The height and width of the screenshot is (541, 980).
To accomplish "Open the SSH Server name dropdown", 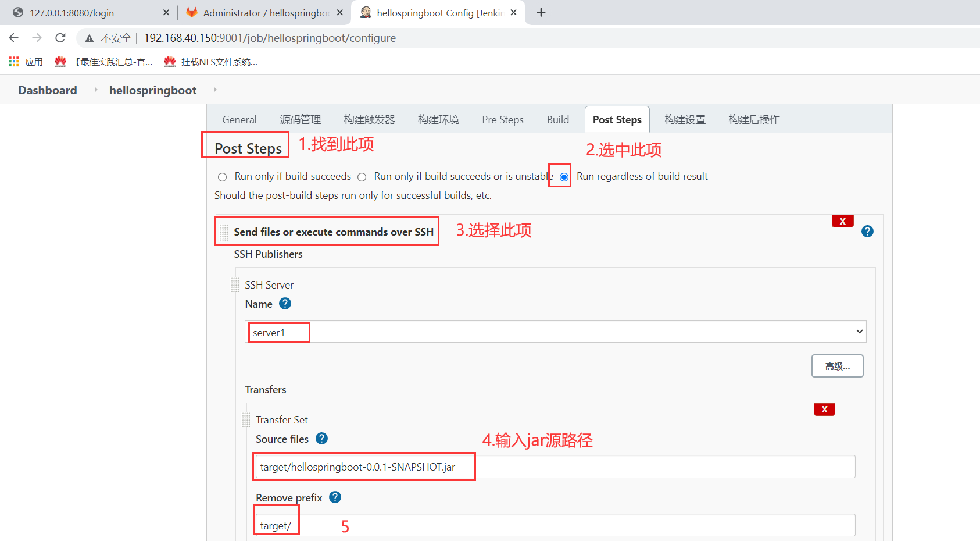I will pyautogui.click(x=556, y=332).
